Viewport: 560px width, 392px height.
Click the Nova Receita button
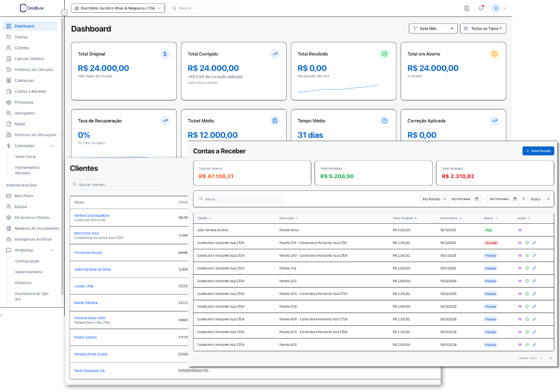[x=538, y=151]
